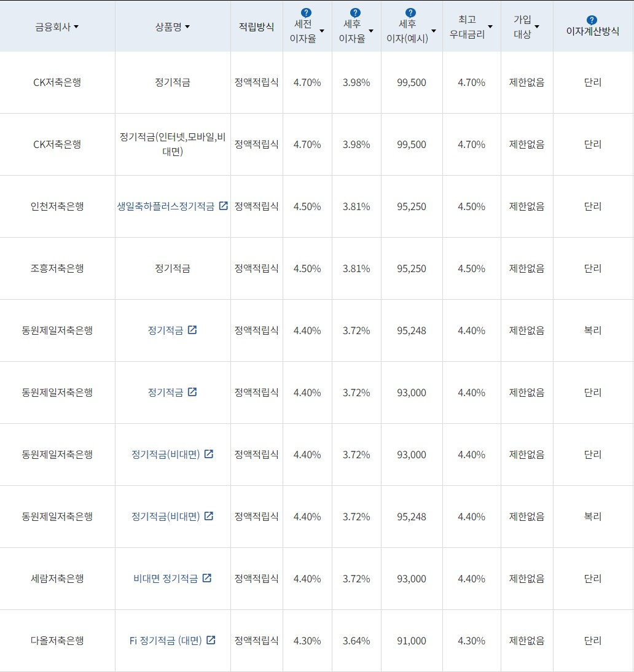Click external link icon next to 정기적금(비대면)
The height and width of the screenshot is (672, 634).
tap(209, 455)
